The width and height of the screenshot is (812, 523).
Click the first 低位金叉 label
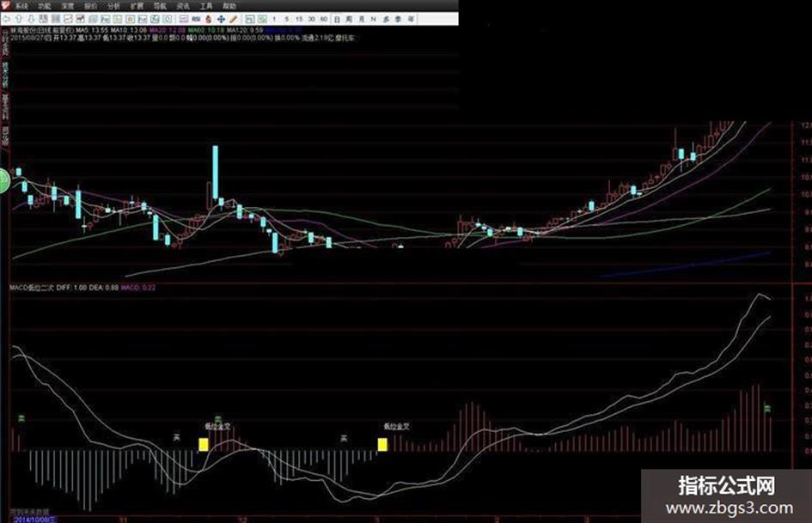pyautogui.click(x=217, y=427)
